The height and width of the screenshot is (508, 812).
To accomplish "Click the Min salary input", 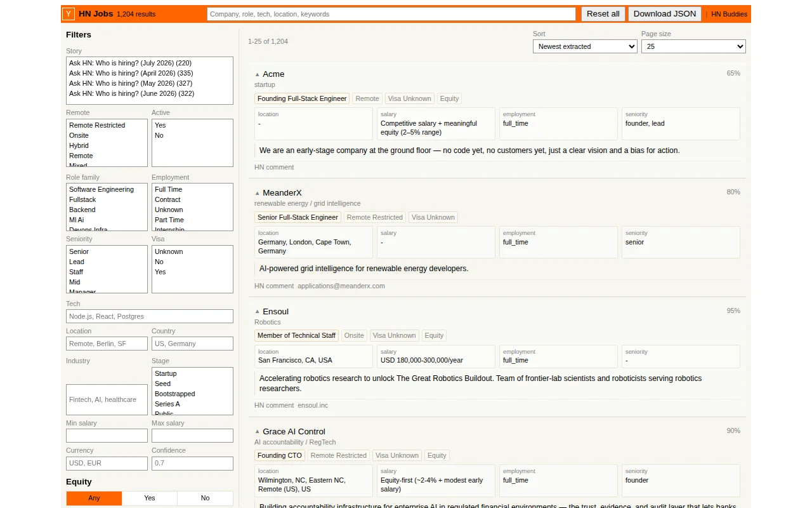I will coord(107,436).
